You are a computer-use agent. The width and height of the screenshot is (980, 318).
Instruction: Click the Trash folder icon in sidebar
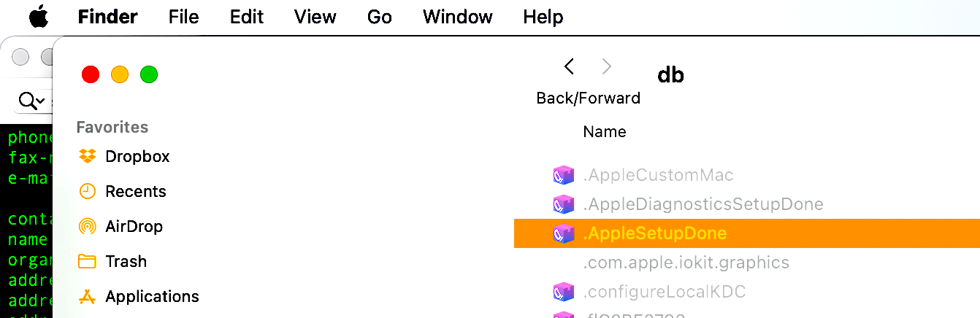click(88, 261)
